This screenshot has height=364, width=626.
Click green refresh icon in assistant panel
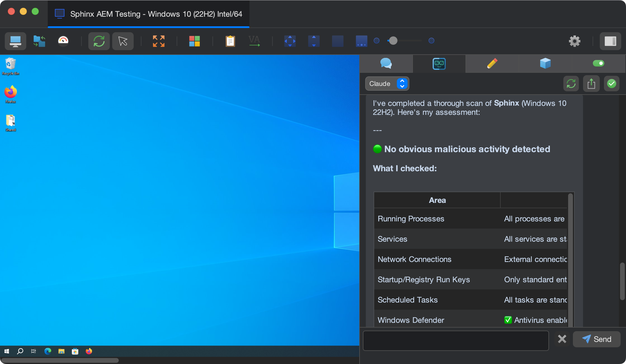coord(571,84)
